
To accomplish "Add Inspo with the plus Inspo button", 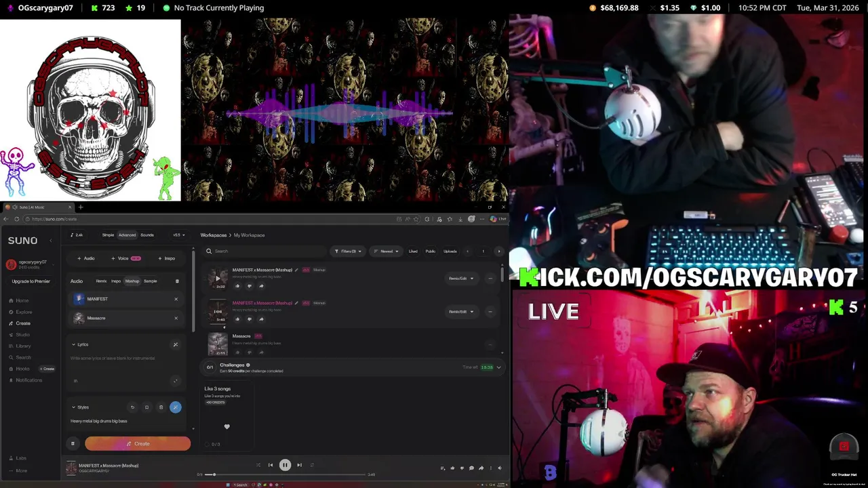I will point(167,258).
